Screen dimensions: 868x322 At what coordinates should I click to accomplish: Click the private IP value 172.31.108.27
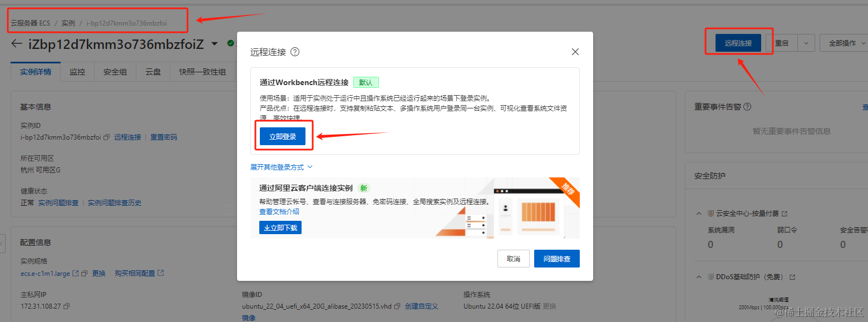pos(41,306)
